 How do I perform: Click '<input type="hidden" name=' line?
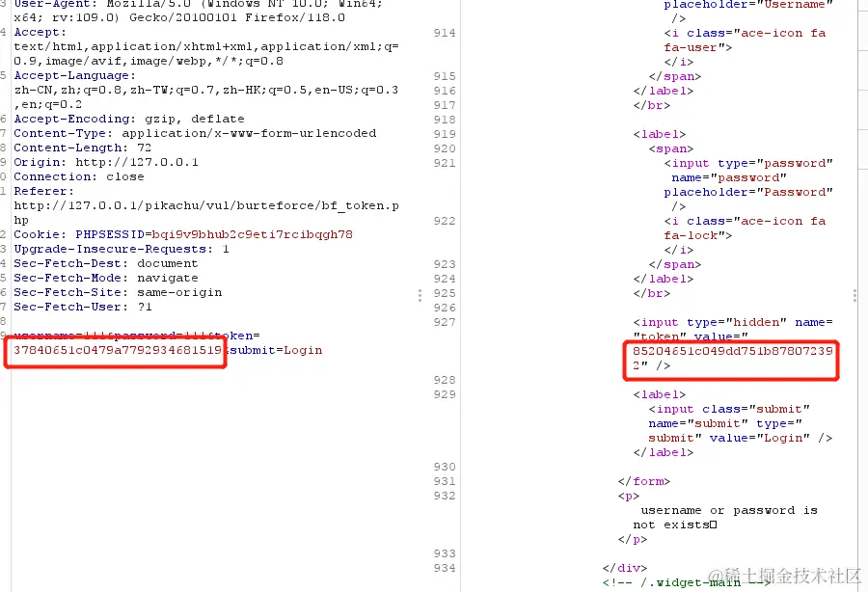point(733,322)
